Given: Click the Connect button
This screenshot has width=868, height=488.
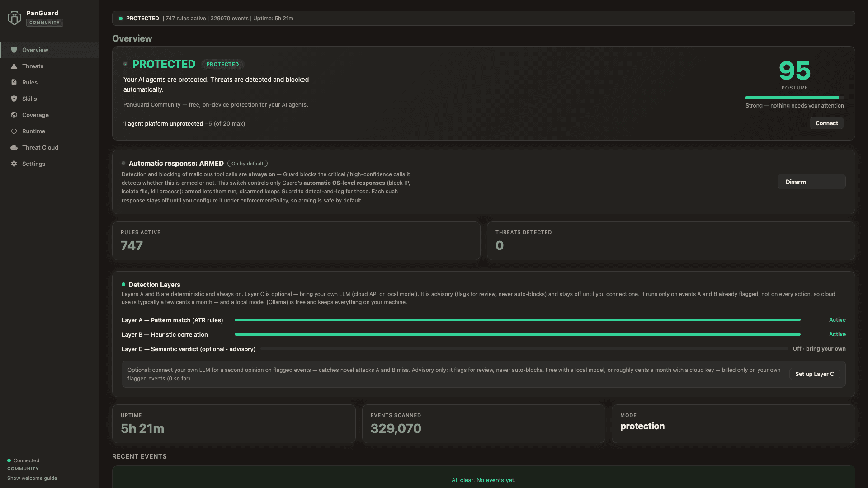Looking at the screenshot, I should (x=826, y=123).
